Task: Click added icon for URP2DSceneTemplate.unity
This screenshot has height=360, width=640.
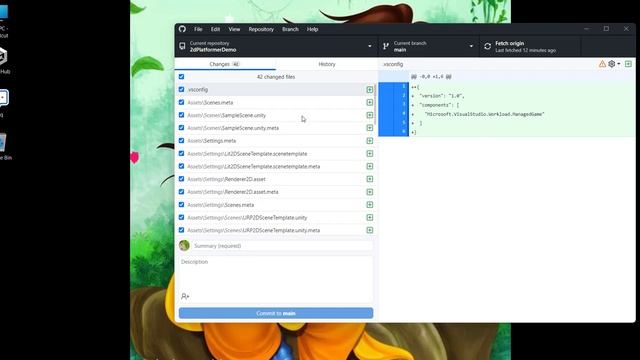Action: [369, 218]
